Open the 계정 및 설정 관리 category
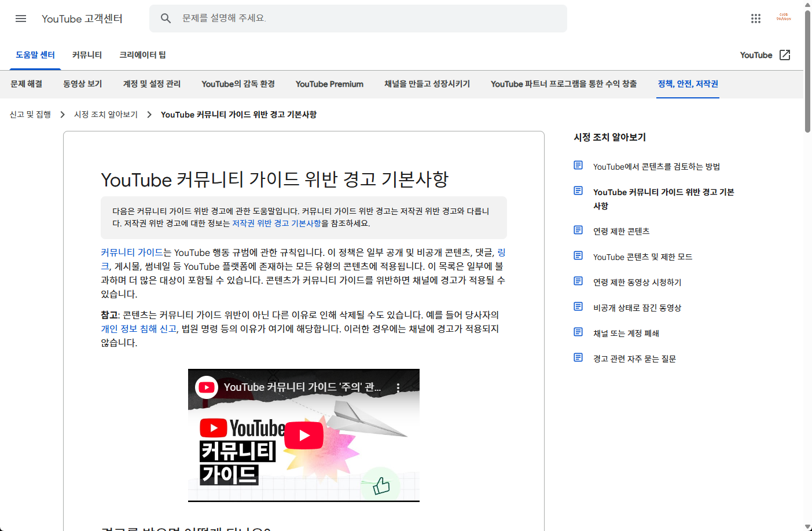 (x=152, y=84)
